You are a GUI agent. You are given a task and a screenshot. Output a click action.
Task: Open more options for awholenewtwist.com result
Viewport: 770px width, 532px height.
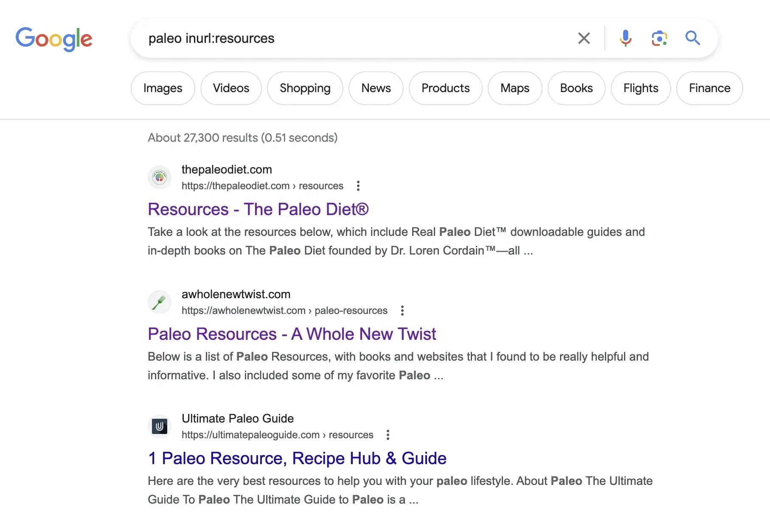[x=402, y=311]
